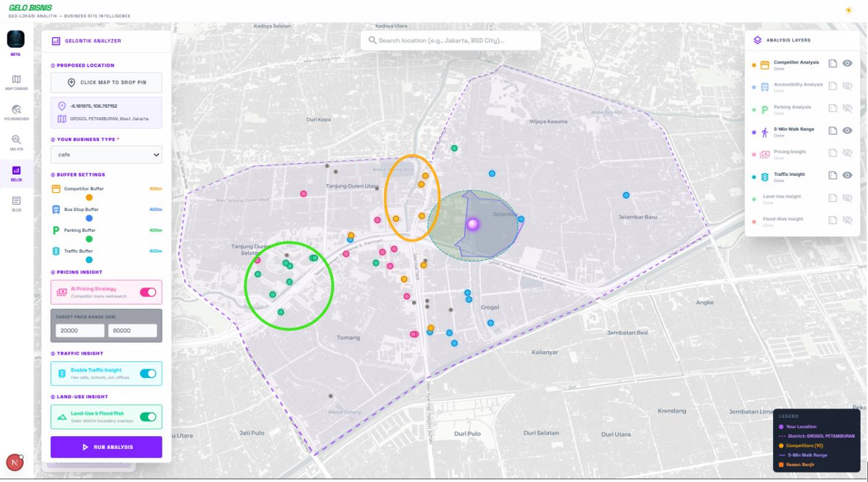The height and width of the screenshot is (482, 868).
Task: Switch off Land-Use & Flood Risk toggle
Action: [148, 417]
